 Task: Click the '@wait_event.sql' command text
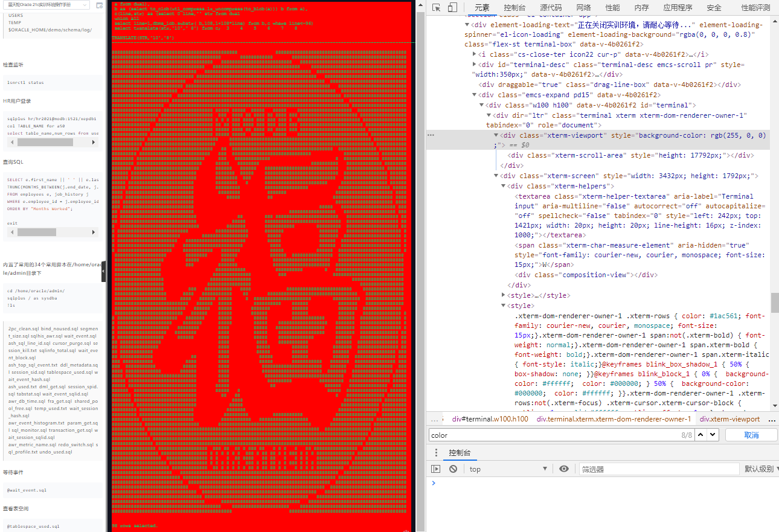[27, 490]
